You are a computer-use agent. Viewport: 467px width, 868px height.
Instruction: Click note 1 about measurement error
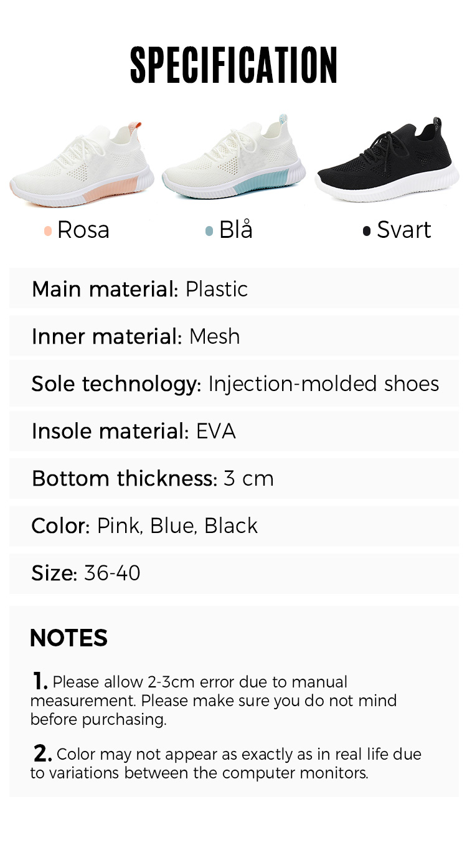[214, 700]
